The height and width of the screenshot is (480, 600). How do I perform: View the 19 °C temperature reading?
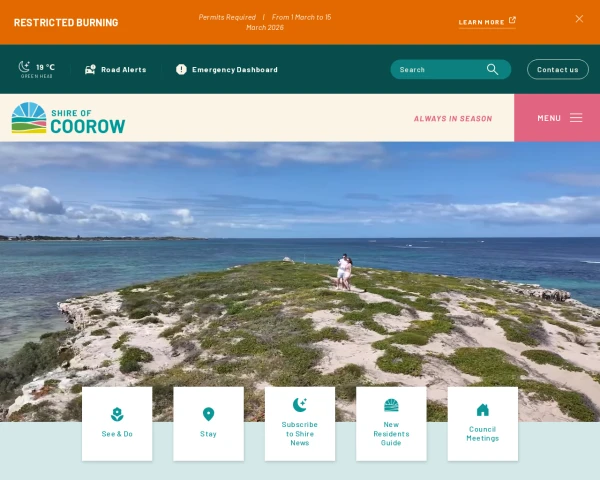pyautogui.click(x=46, y=67)
